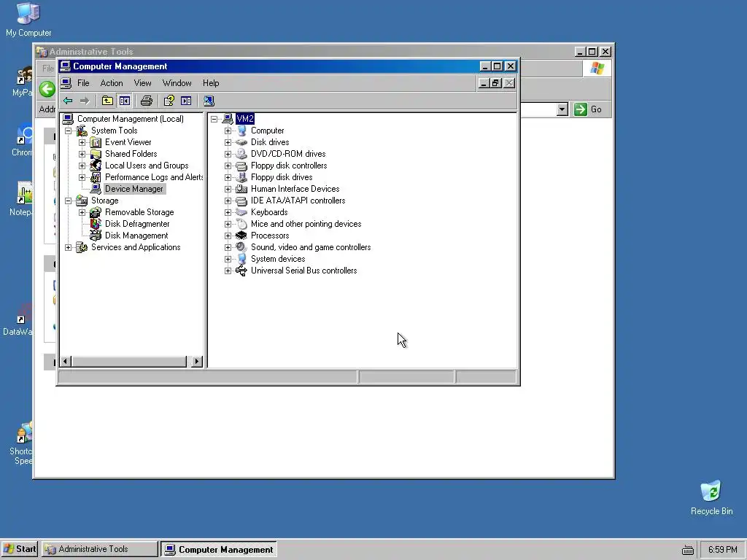Select the System devices icon
This screenshot has height=560, width=747.
tap(241, 259)
